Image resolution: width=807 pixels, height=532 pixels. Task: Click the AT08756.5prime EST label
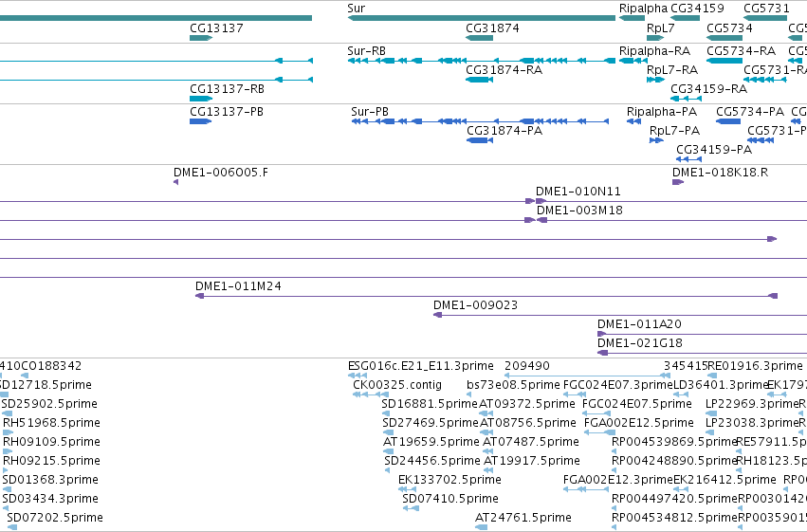point(527,422)
